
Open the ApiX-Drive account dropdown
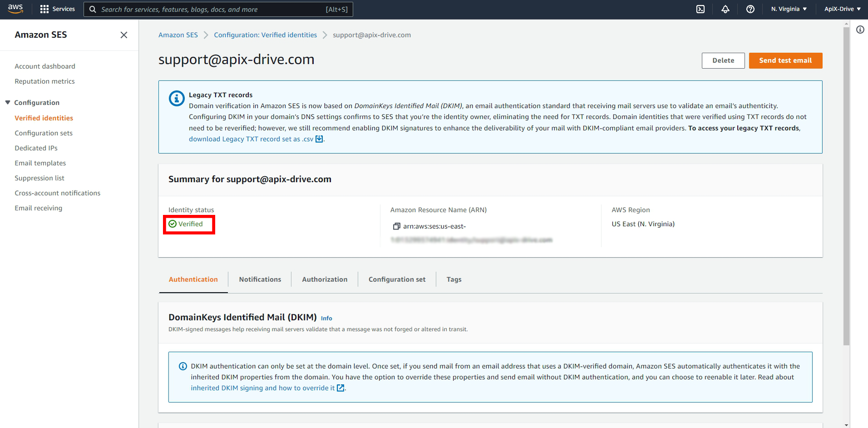pos(843,9)
